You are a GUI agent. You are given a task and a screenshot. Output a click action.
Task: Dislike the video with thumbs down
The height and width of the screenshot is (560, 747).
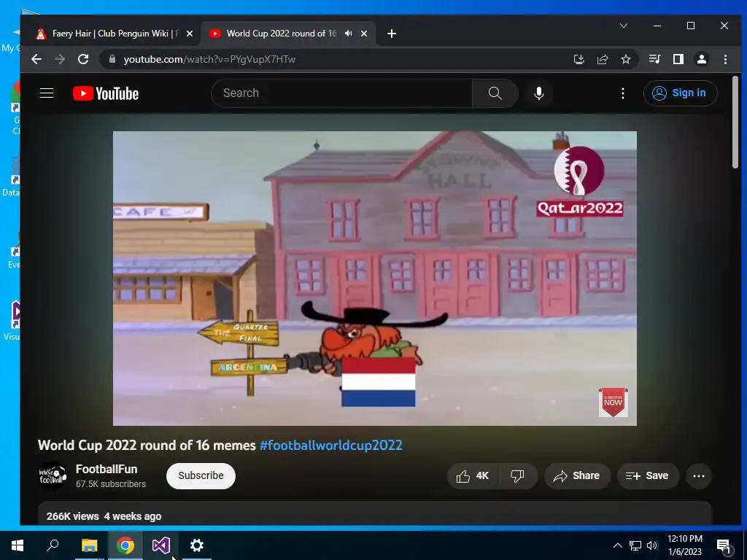tap(518, 475)
